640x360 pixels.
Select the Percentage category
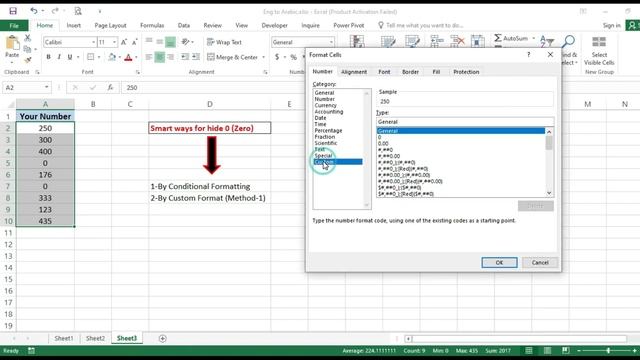pos(328,131)
